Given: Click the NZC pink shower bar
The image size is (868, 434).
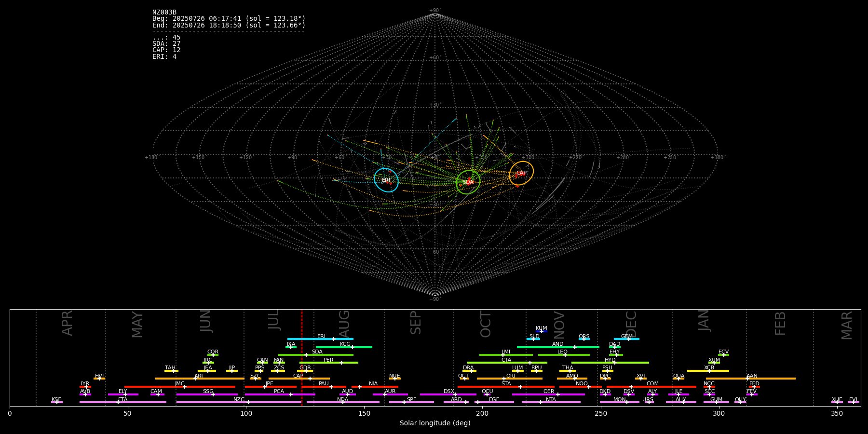Looking at the screenshot, I should (x=239, y=402).
